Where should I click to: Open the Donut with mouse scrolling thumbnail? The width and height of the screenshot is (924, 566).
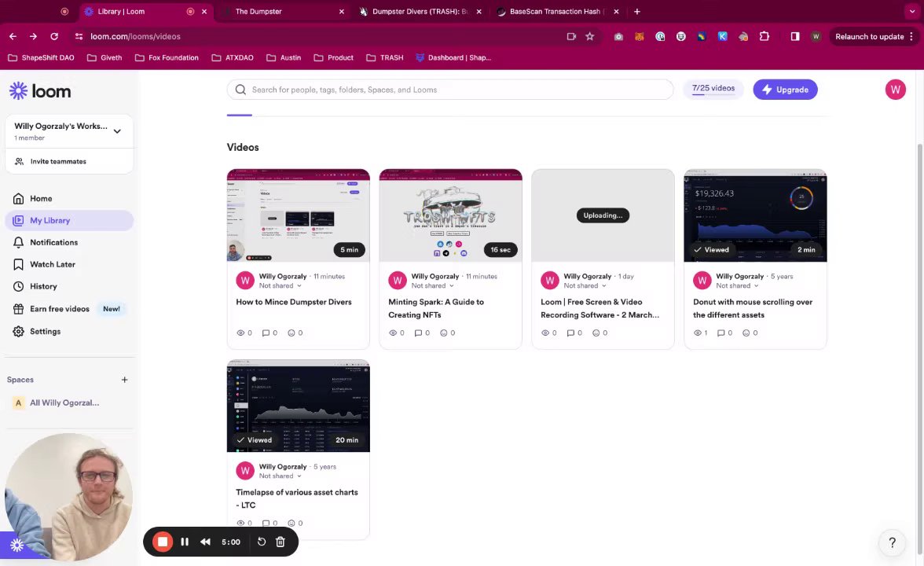(x=755, y=215)
